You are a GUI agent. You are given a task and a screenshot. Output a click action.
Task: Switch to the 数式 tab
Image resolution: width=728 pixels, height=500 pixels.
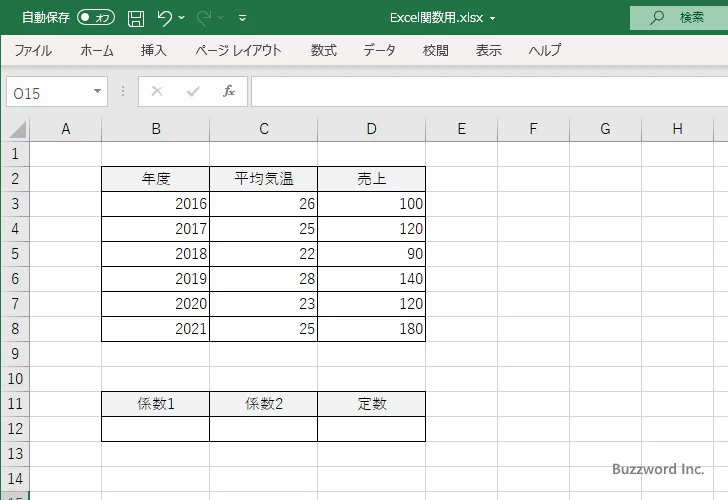[x=324, y=50]
